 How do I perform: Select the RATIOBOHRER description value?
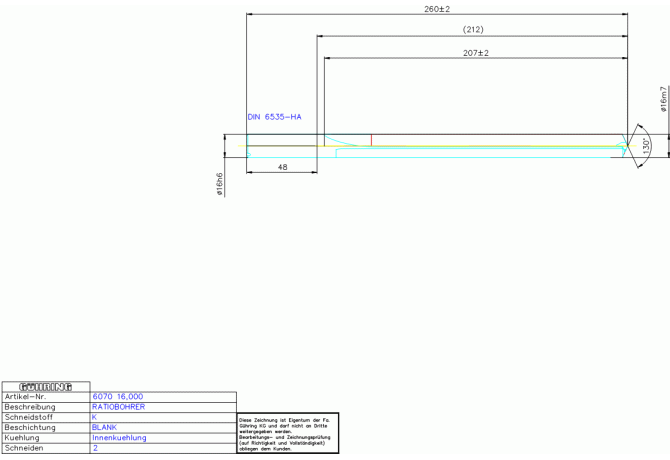(x=118, y=407)
